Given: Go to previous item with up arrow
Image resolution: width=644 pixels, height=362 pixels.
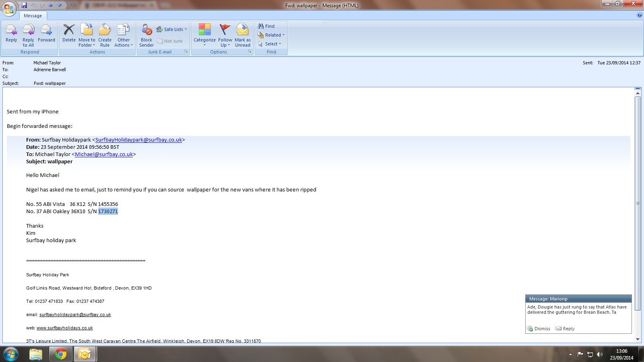Looking at the screenshot, I should [51, 5].
